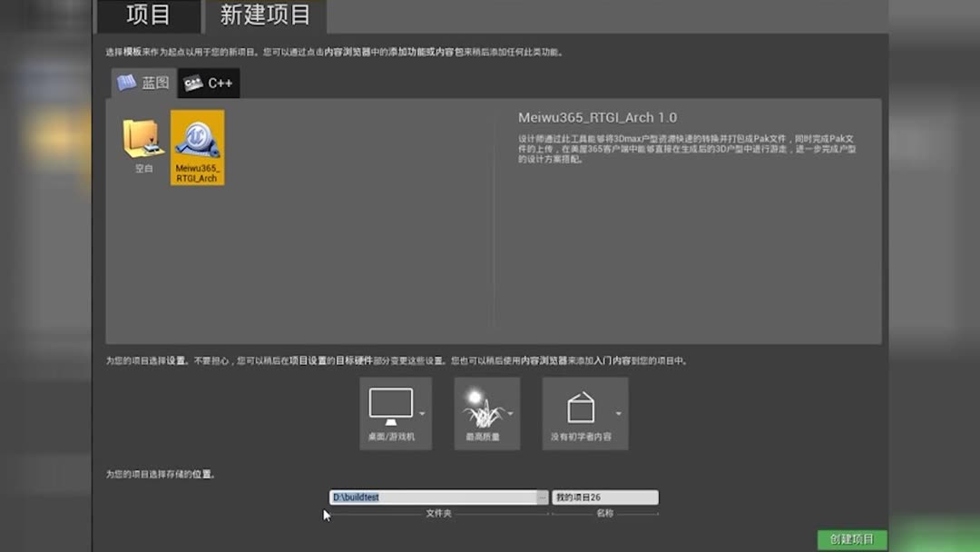
Task: Click the 没有初学者内容 box icon
Action: point(581,405)
